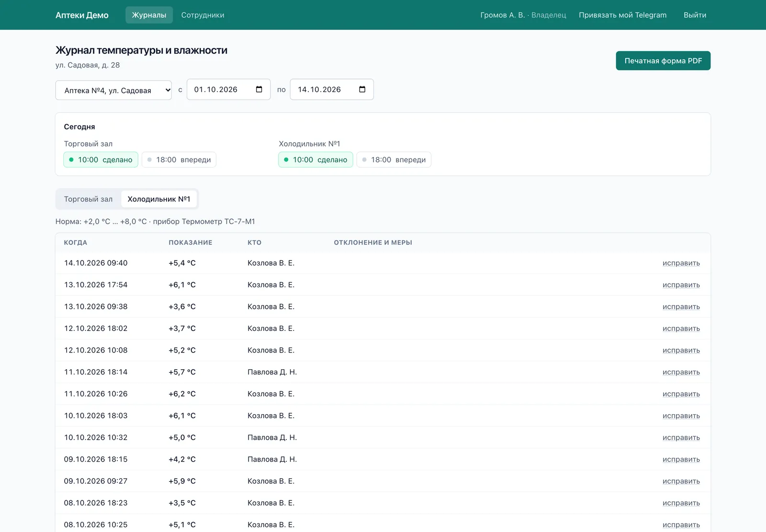The image size is (766, 532).
Task: Select the Холодильник №1 tab
Action: [x=159, y=199]
